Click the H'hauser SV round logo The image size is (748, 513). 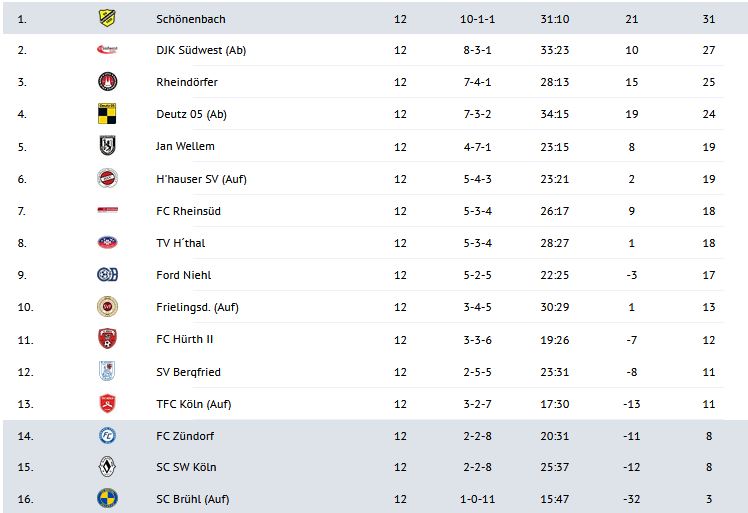click(107, 179)
